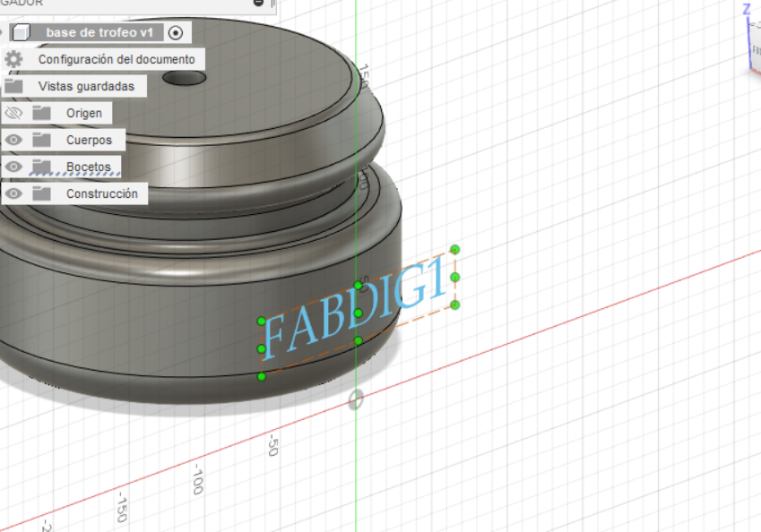Screen dimensions: 761x532
Task: Click the top-right corner handle of the FABDIG1 text box
Action: tap(454, 249)
